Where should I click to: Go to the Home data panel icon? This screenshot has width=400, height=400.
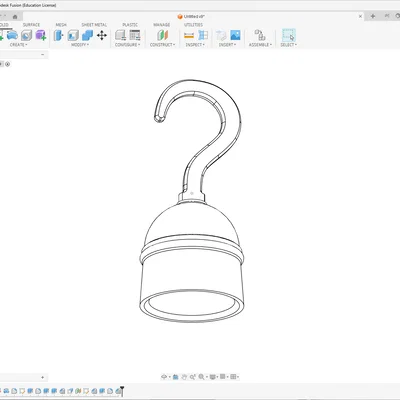[15, 16]
